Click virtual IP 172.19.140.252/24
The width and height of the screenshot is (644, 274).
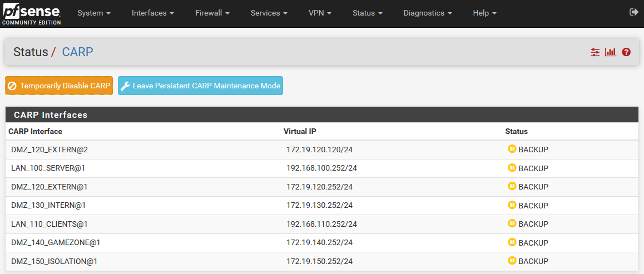[320, 243]
